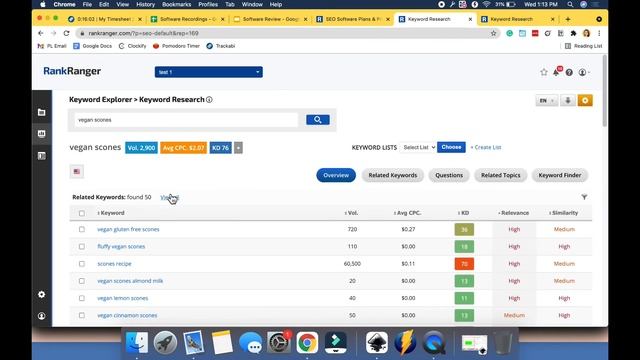The width and height of the screenshot is (640, 360).
Task: Open the help question mark icon
Action: (x=569, y=72)
